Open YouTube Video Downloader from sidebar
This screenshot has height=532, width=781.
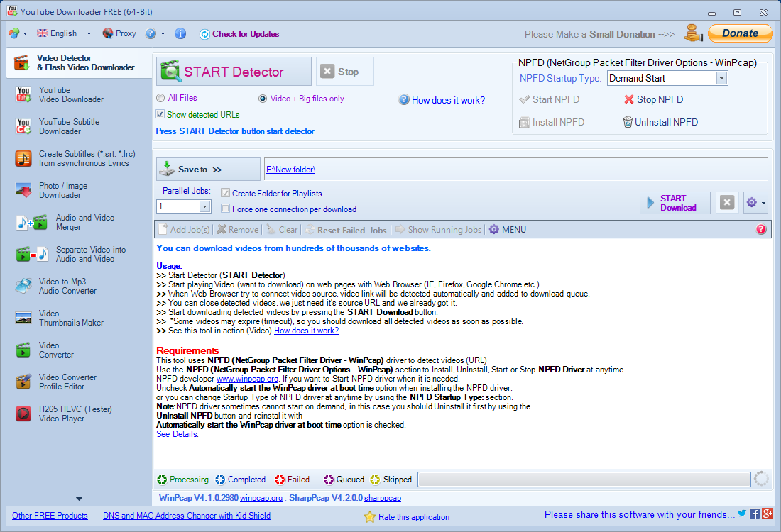click(71, 94)
